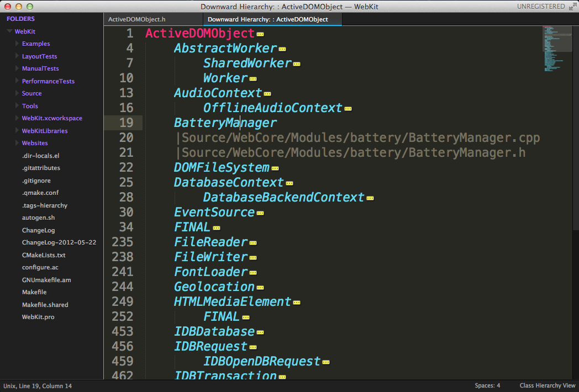
Task: Expand fold marker after IDBOpenDBRequest
Action: [x=326, y=362]
